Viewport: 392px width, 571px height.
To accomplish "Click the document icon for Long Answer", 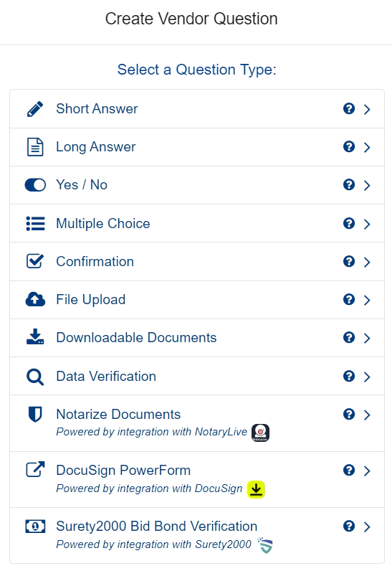I will pos(35,147).
